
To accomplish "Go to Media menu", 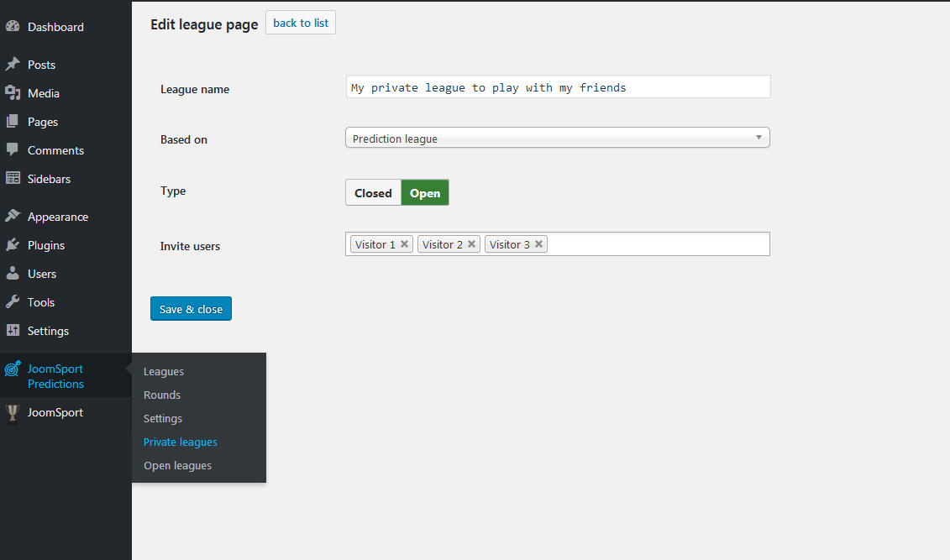I will click(x=44, y=93).
